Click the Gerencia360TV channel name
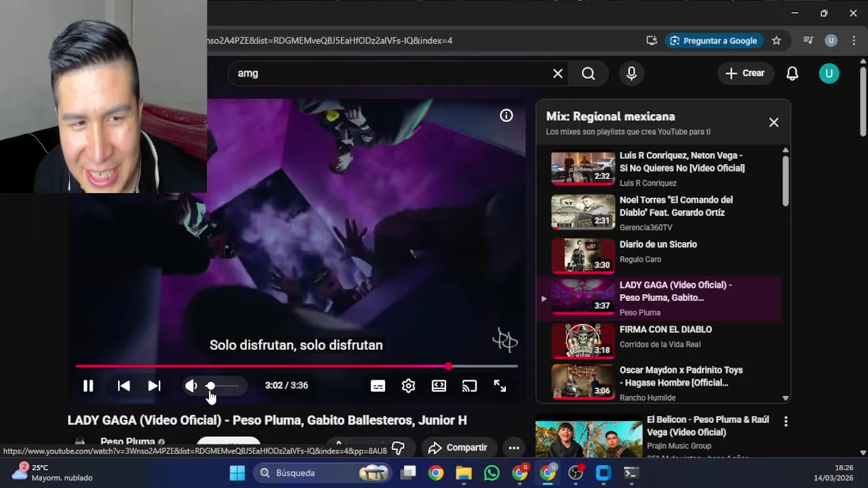Screen dimensions: 868x488 646,228
